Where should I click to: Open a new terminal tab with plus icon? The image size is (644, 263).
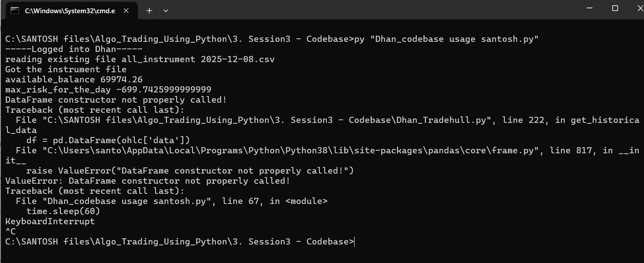coord(149,11)
